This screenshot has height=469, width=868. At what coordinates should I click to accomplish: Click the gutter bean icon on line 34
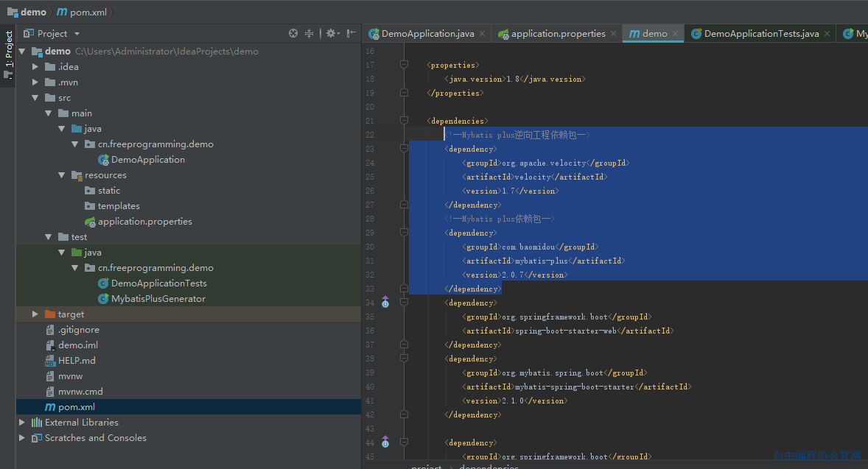(385, 303)
